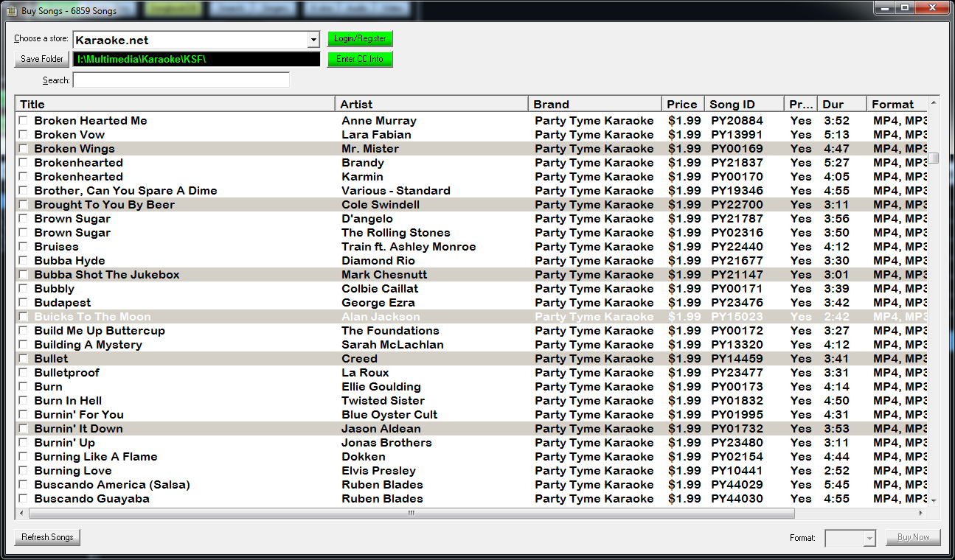Click Refresh Songs button

point(47,537)
